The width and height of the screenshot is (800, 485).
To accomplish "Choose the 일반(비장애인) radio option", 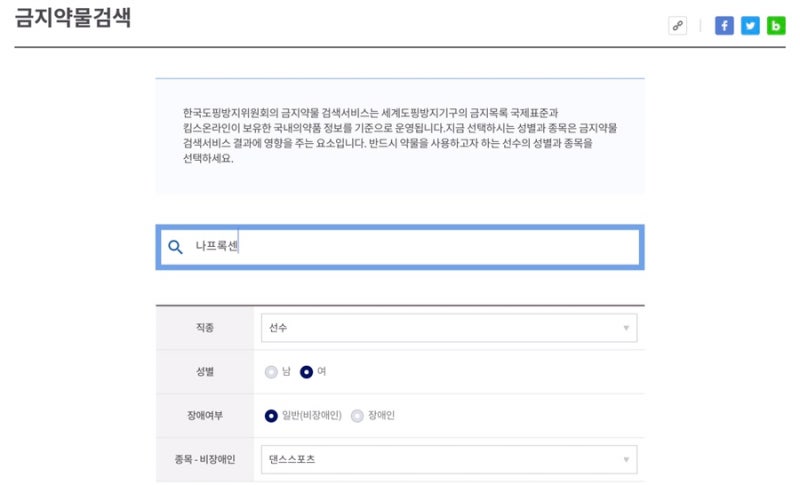I will click(271, 416).
